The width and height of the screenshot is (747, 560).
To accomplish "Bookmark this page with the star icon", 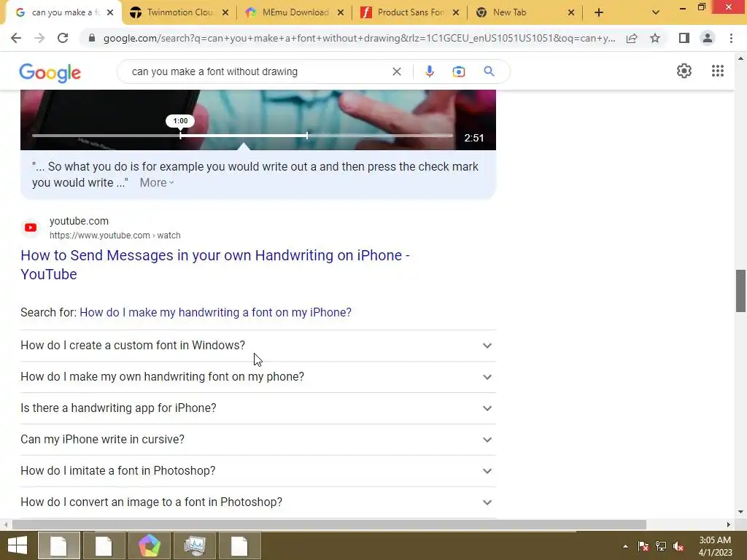I will [x=655, y=38].
